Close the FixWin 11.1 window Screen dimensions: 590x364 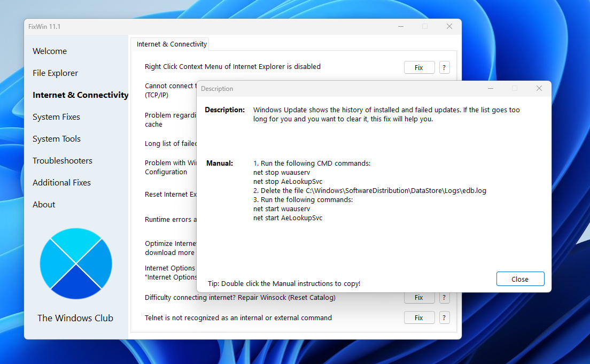pyautogui.click(x=449, y=26)
